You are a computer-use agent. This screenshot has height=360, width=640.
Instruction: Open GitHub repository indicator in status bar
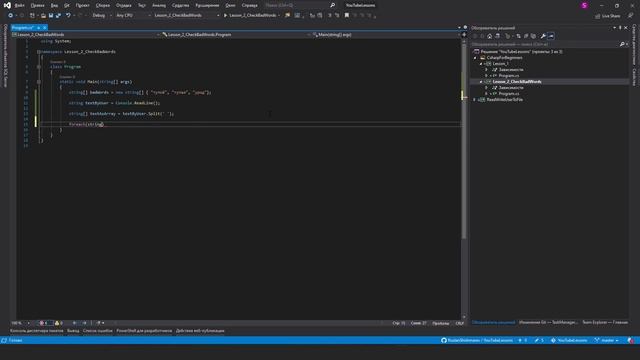point(477,340)
